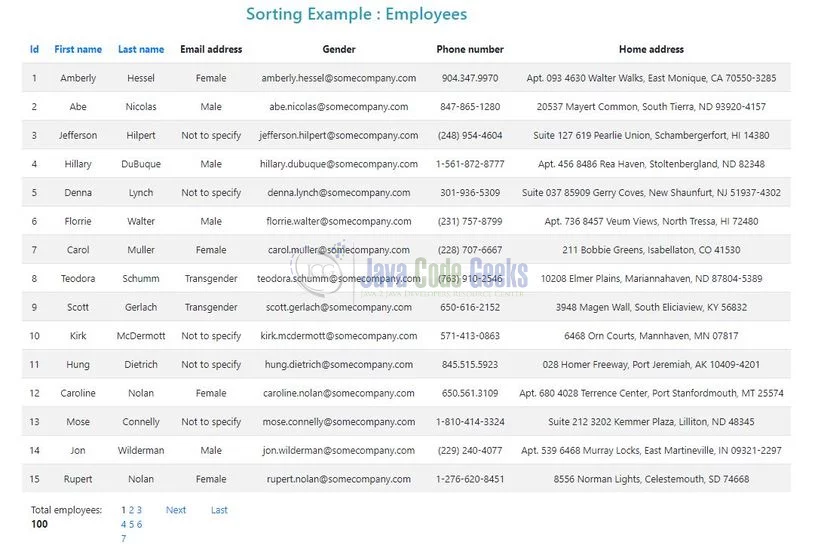Select first name Scott

[x=78, y=307]
